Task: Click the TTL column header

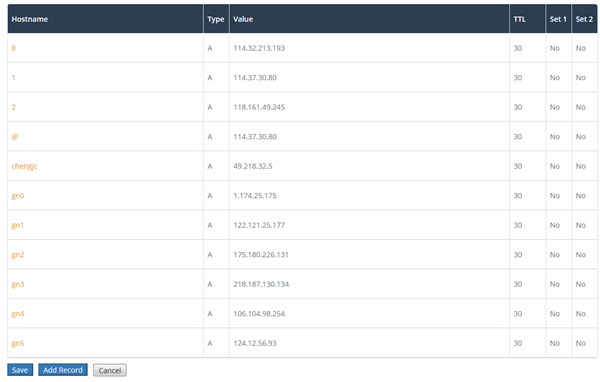Action: [520, 19]
